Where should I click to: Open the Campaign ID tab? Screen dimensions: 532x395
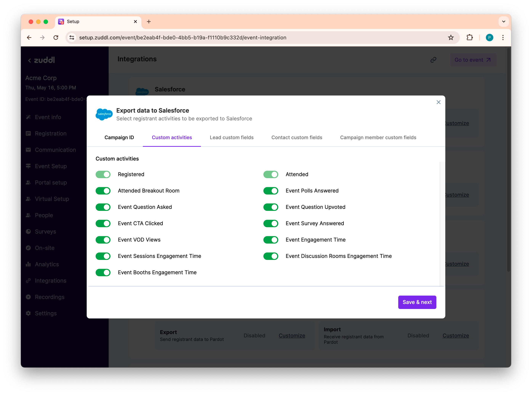pyautogui.click(x=119, y=137)
